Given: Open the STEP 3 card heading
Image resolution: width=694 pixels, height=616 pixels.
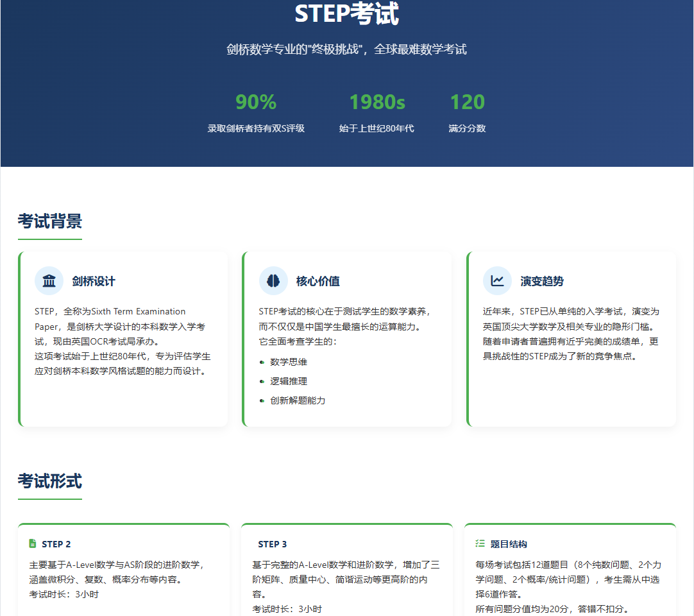Looking at the screenshot, I should click(273, 544).
